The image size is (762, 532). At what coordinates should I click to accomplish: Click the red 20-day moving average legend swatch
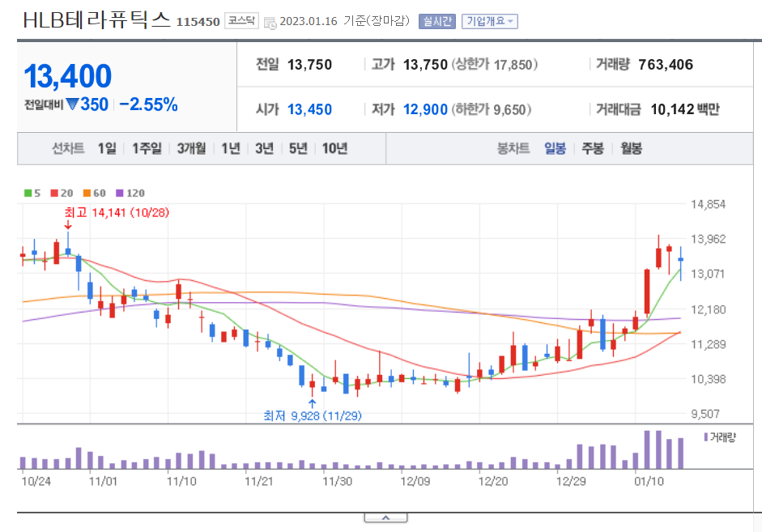point(54,194)
